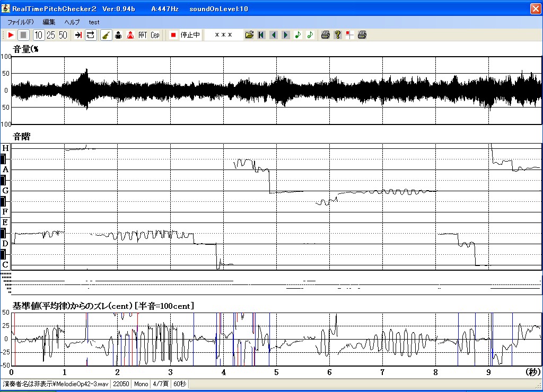Click the gray stop button
Screen dimensions: 543x392
(23, 35)
